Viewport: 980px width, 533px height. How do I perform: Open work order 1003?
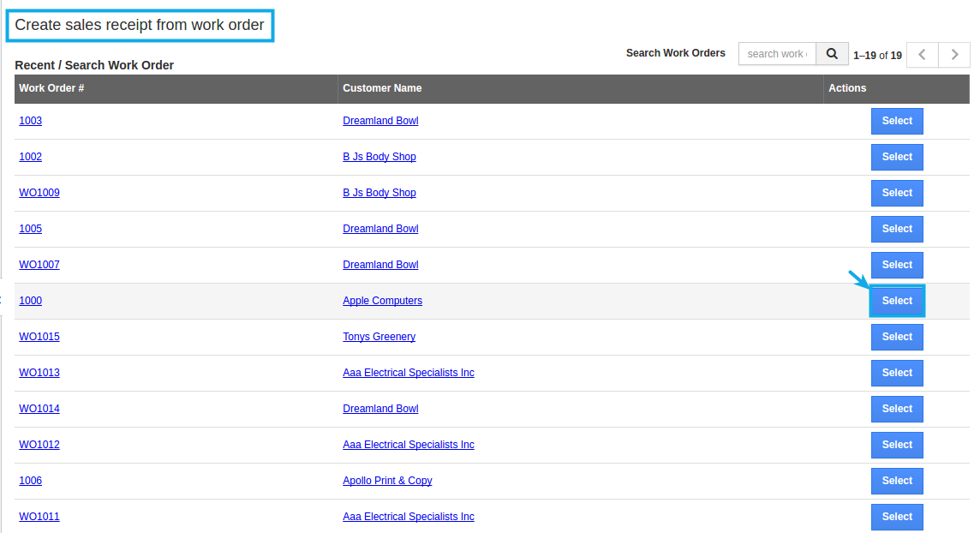click(x=30, y=120)
